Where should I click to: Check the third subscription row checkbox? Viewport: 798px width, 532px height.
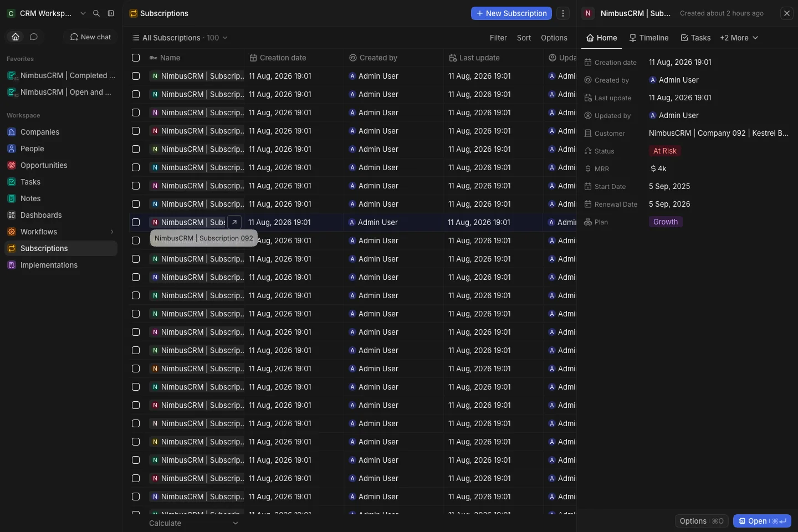[x=136, y=112]
